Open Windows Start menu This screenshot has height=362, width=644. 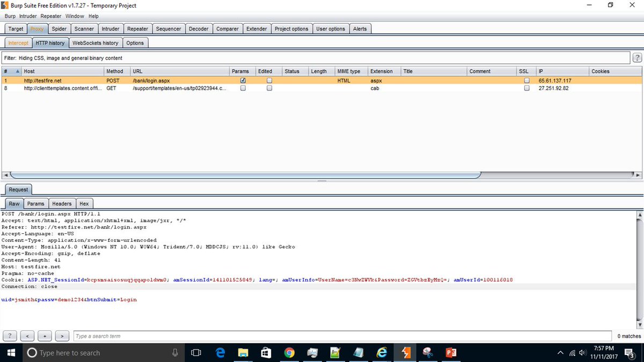point(10,352)
